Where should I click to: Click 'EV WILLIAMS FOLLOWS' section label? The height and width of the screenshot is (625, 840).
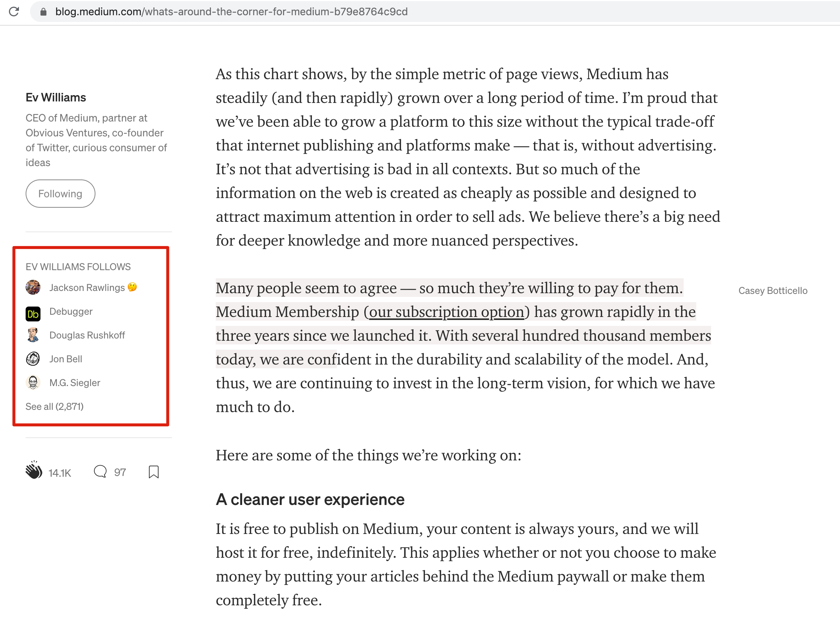pos(78,267)
